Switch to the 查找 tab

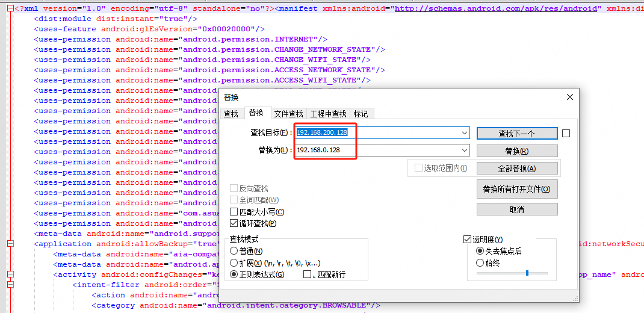[231, 114]
